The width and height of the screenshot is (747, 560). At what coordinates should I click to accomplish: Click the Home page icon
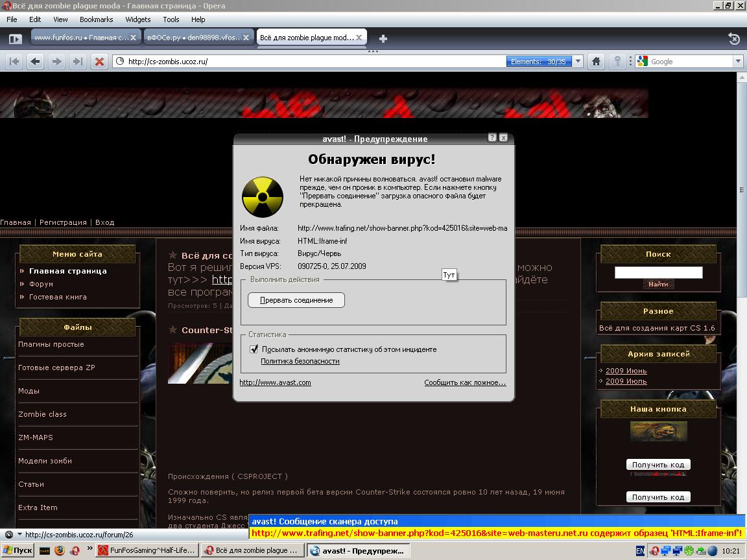[596, 62]
